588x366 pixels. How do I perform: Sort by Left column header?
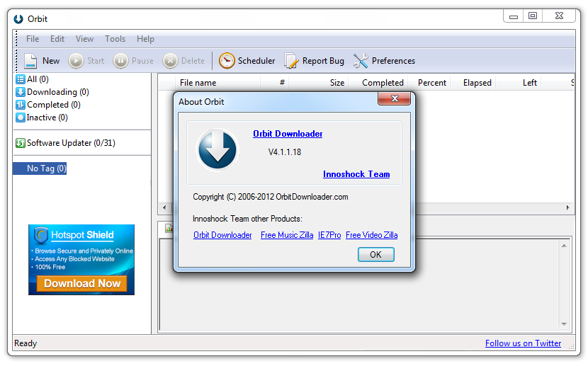click(529, 83)
